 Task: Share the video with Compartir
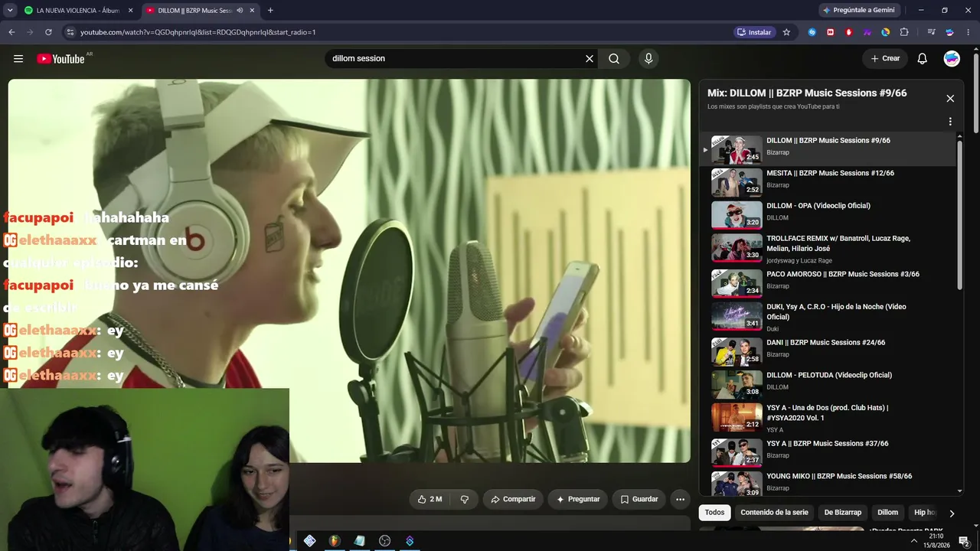(x=513, y=499)
